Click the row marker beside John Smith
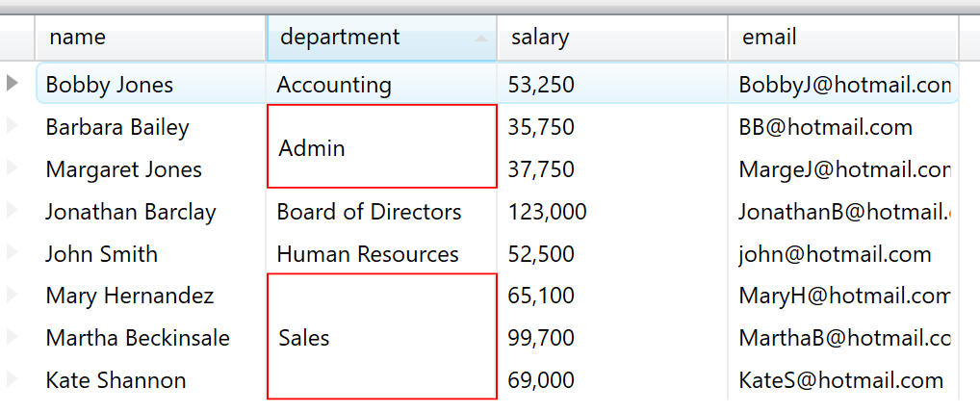Screen dimensions: 980x413 (x=13, y=253)
